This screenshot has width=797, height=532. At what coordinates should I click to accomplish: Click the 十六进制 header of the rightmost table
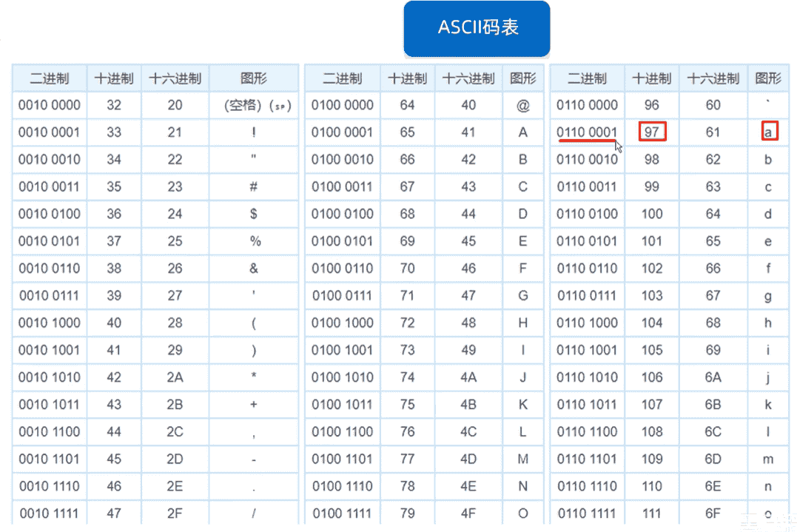pos(713,78)
